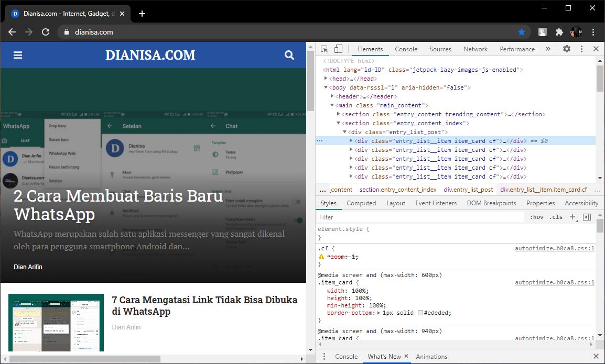Toggle the device emulation mode icon
Image resolution: width=605 pixels, height=364 pixels.
coord(338,50)
